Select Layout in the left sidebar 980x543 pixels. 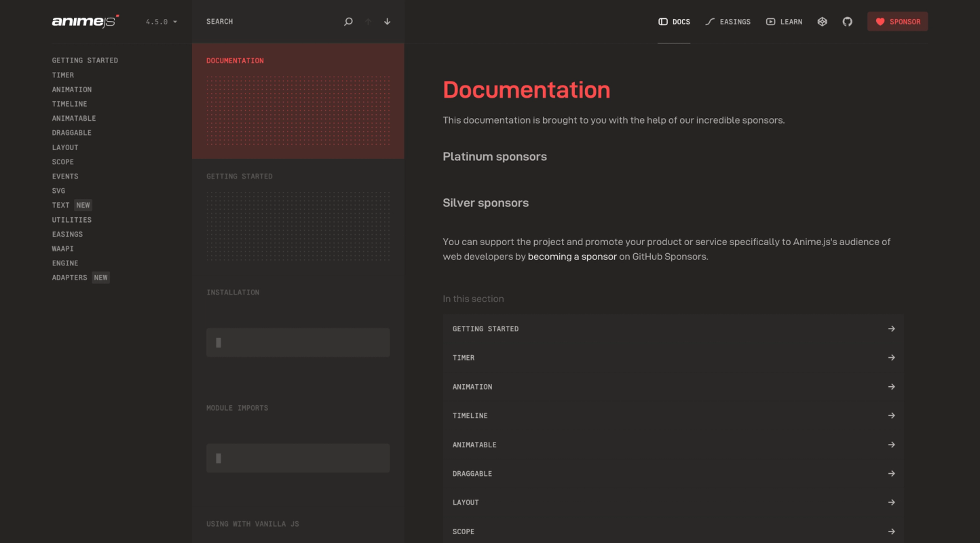pos(65,147)
